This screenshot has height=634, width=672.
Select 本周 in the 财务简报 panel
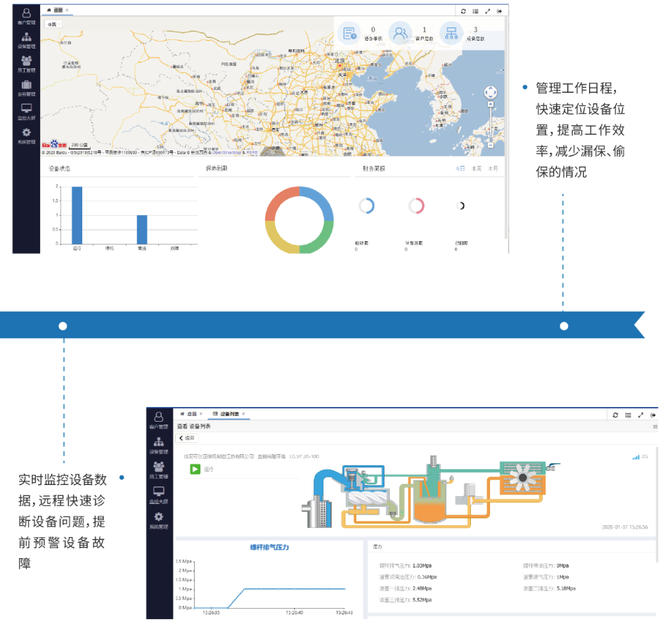[477, 169]
